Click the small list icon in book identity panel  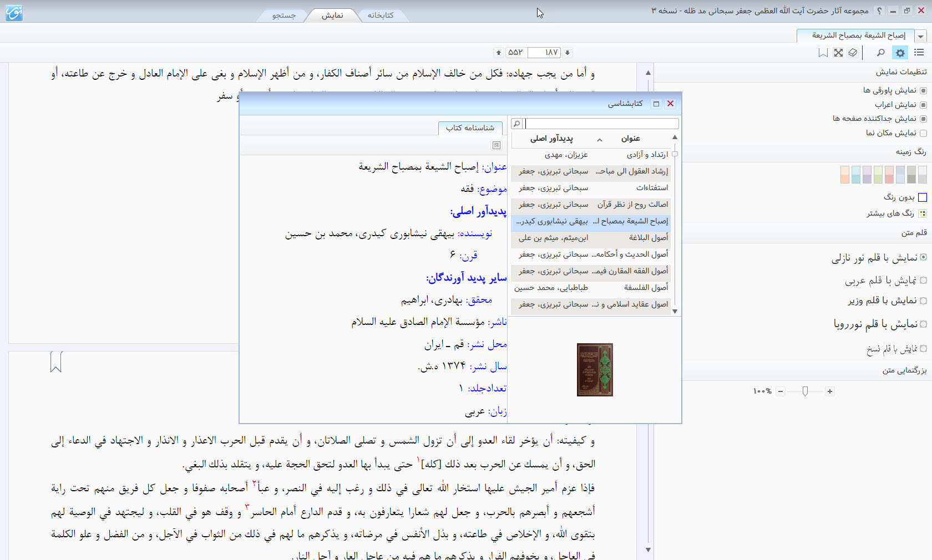point(497,145)
